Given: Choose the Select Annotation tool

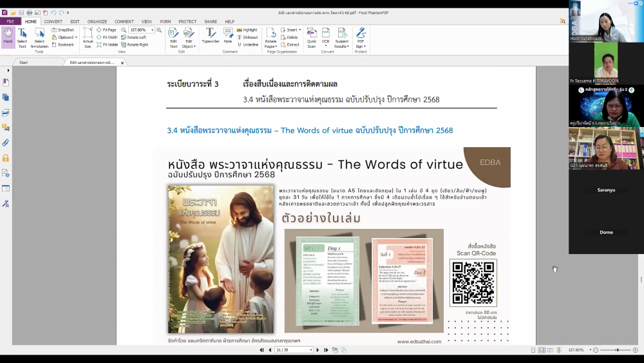Looking at the screenshot, I should [39, 38].
